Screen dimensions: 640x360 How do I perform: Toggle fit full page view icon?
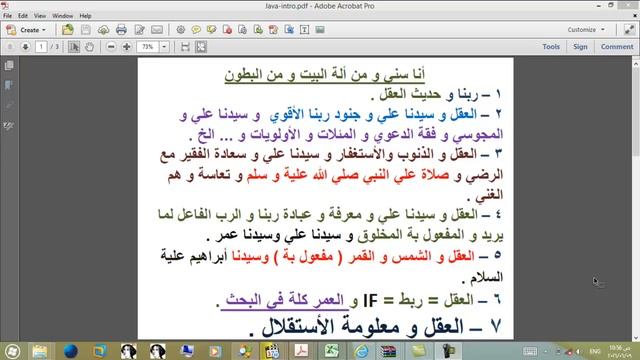tap(201, 47)
